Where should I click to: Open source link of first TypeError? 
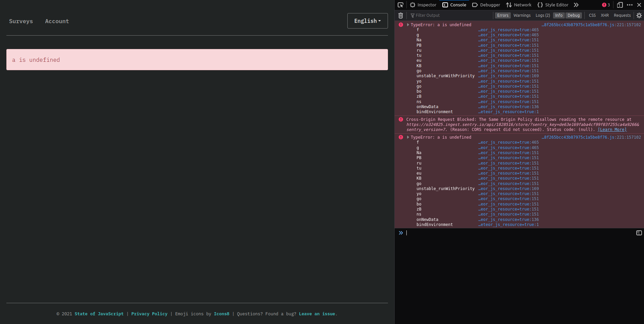[591, 25]
